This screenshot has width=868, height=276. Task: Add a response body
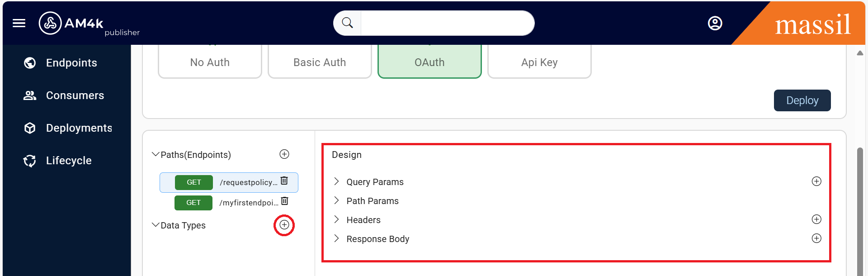tap(816, 238)
